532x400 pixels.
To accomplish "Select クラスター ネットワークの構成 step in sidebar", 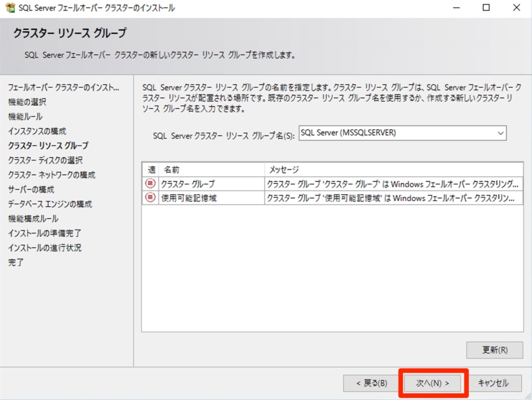I will click(x=52, y=175).
